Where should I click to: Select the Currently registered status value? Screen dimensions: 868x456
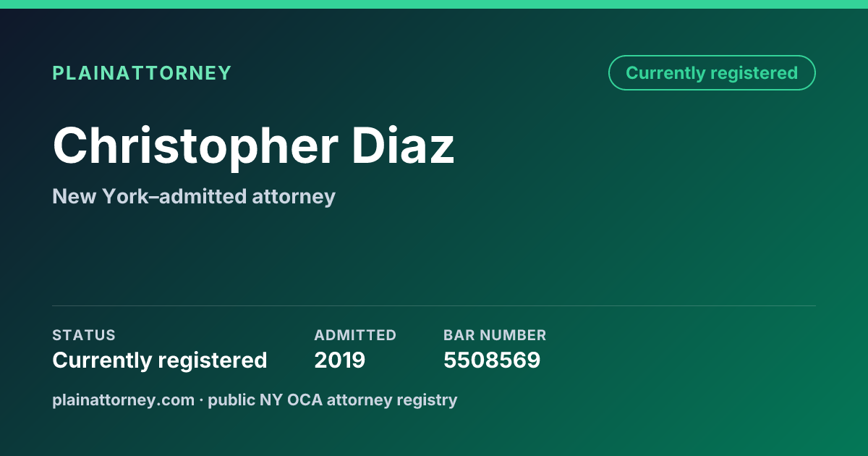(160, 360)
